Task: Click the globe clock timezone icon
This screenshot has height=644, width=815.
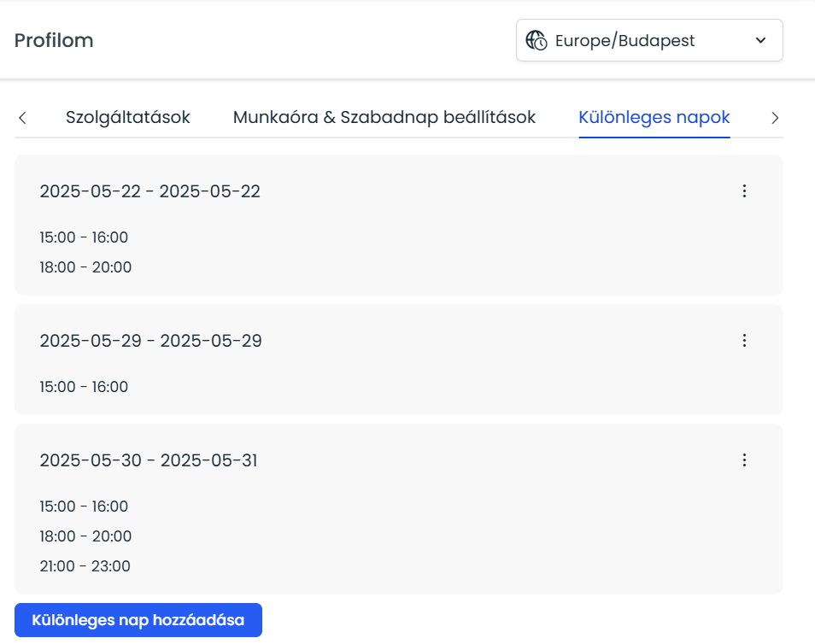Action: click(536, 40)
